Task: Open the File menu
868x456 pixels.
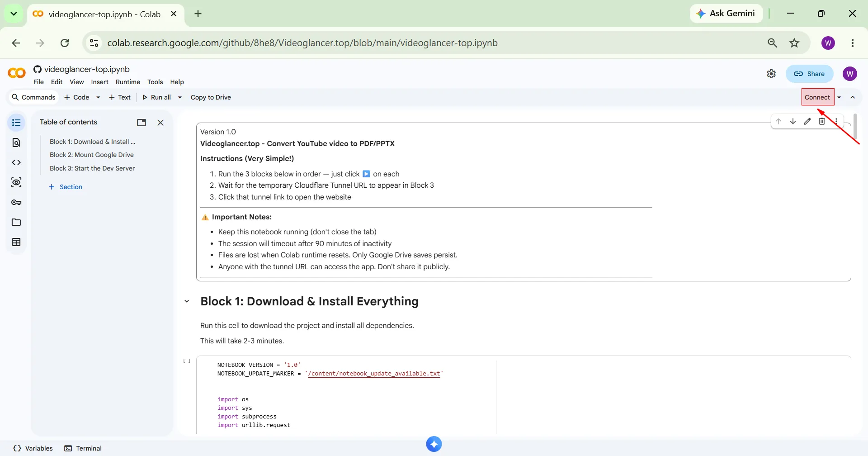Action: (38, 82)
